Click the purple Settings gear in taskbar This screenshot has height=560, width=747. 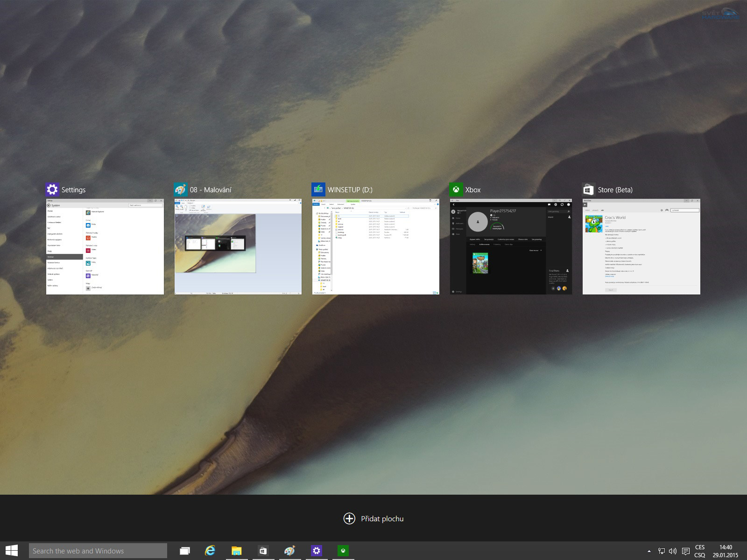317,551
